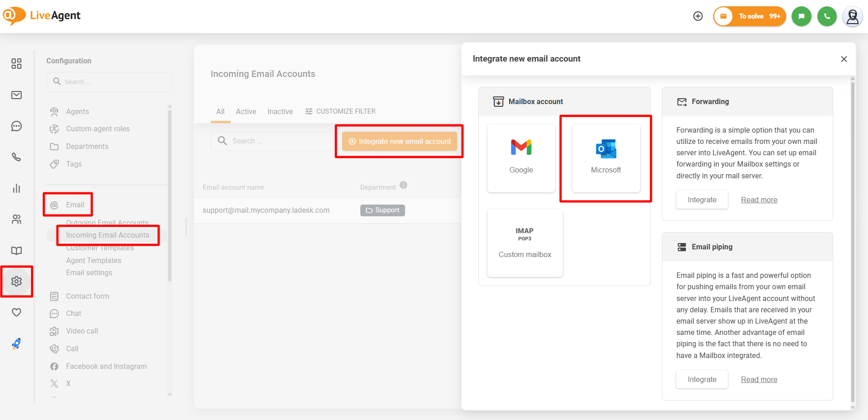
Task: Open the Reports bar chart icon
Action: [x=16, y=188]
